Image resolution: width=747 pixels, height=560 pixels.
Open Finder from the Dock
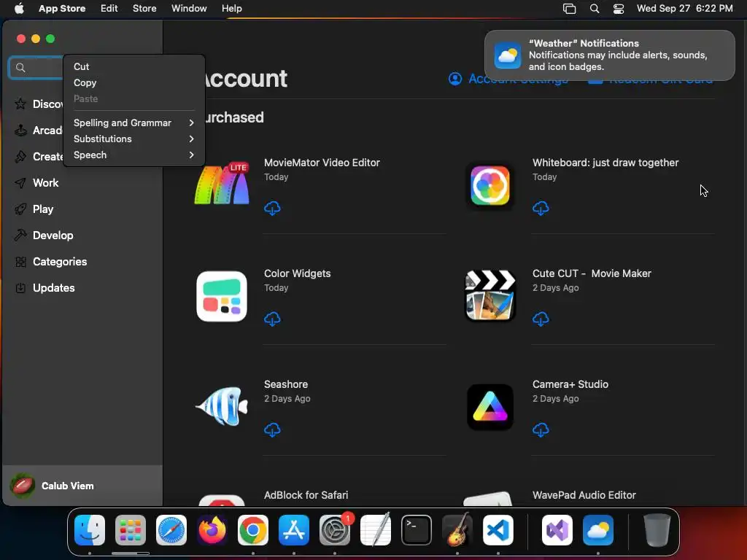pos(90,530)
